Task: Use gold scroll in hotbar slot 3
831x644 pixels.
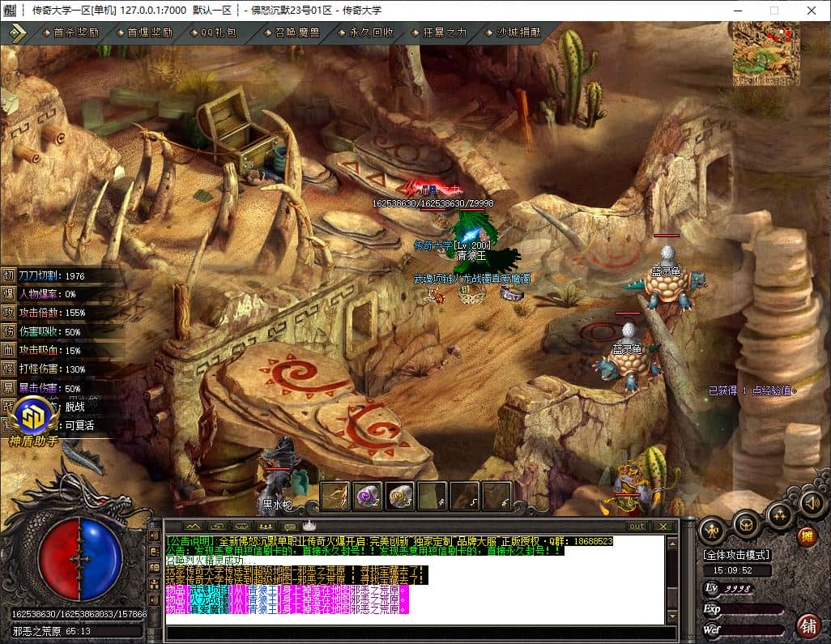Action: [x=400, y=496]
